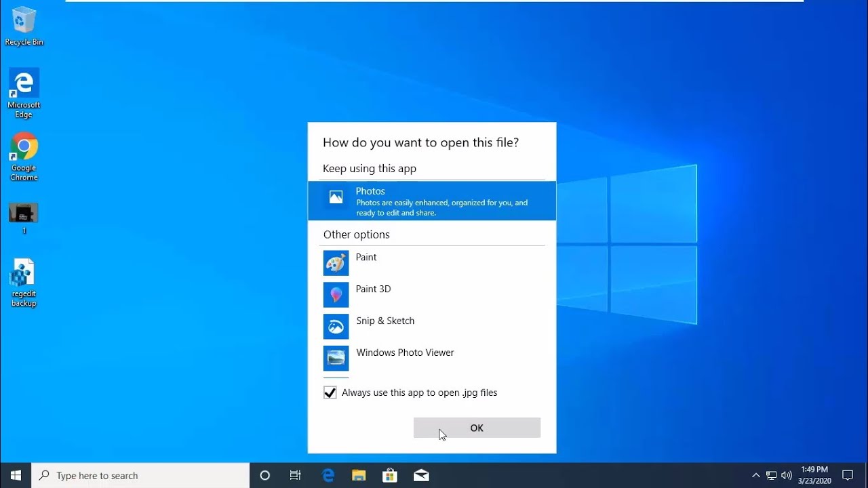Click the Photos description text
The image size is (868, 488).
[x=441, y=207]
